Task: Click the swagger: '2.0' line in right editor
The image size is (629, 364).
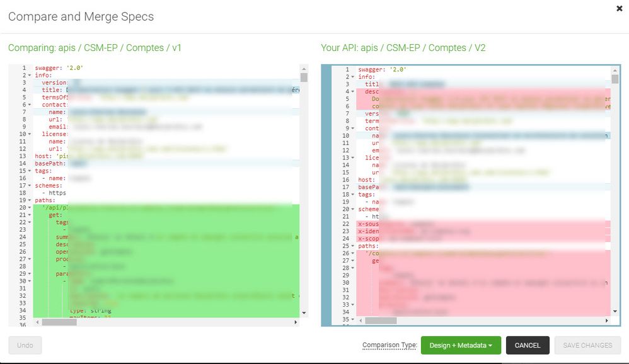Action: pos(484,69)
